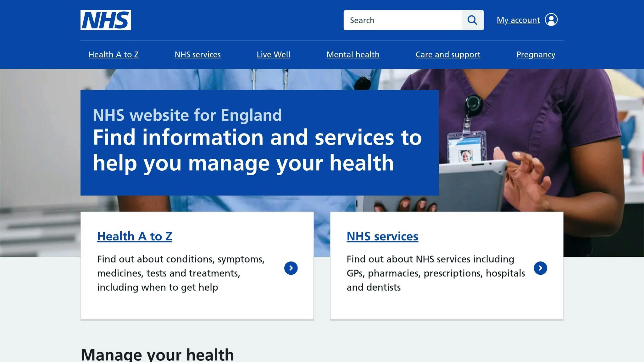
Task: Navigate to the Pregnancy section
Action: (x=536, y=54)
